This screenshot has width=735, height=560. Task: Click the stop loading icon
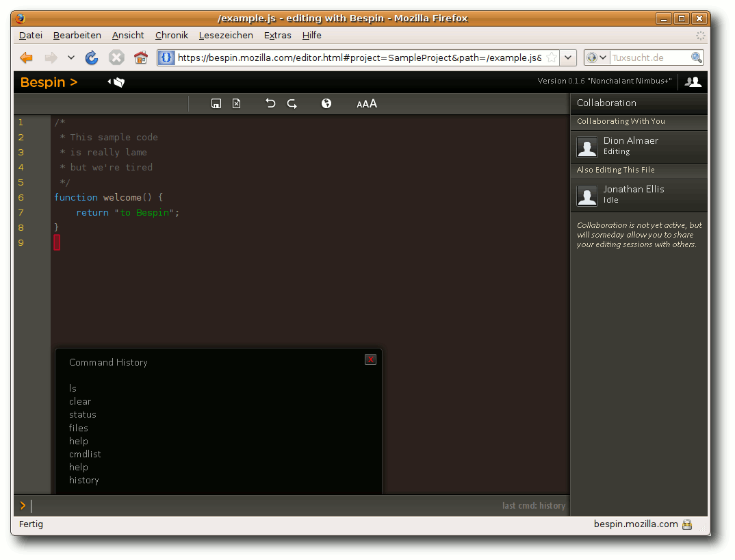click(116, 58)
